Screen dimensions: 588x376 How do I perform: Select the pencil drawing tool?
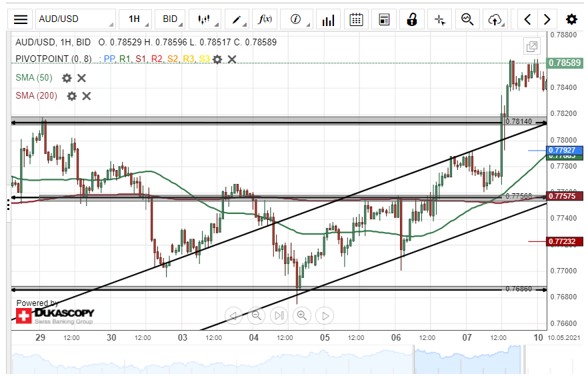tap(237, 19)
